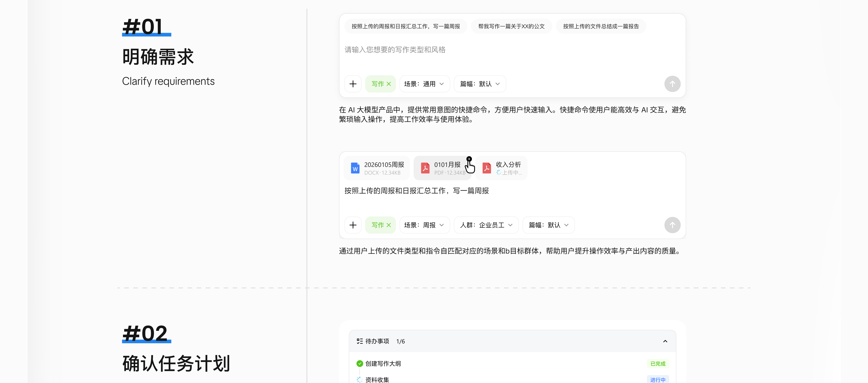Click the send arrow in the first input box
The width and height of the screenshot is (868, 383).
click(x=672, y=84)
